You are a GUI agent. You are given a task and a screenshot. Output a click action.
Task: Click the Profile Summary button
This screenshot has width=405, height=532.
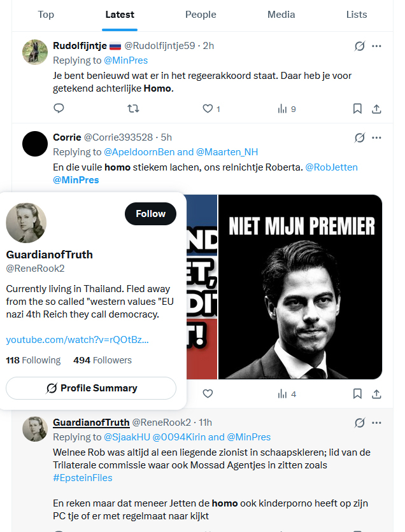pyautogui.click(x=91, y=388)
